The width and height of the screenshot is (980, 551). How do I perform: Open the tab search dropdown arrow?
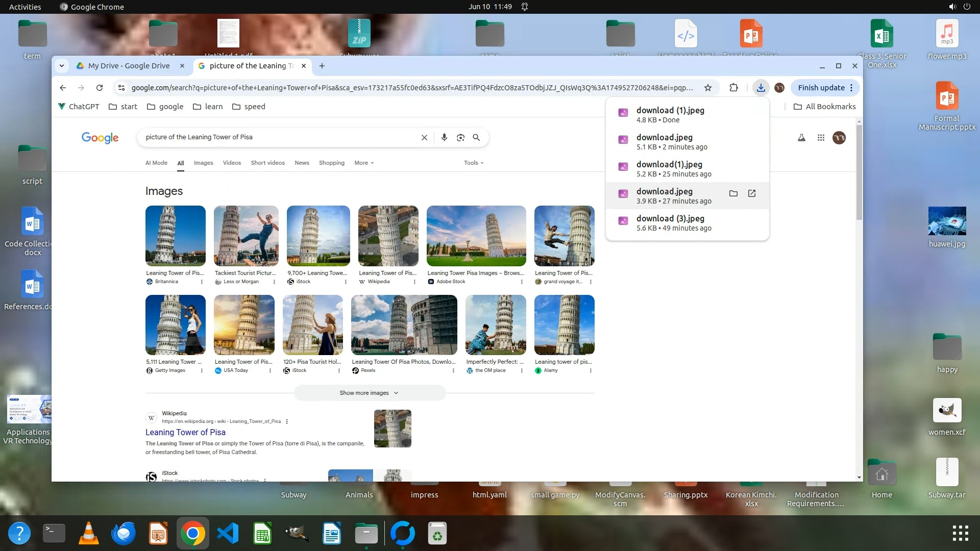pyautogui.click(x=62, y=66)
